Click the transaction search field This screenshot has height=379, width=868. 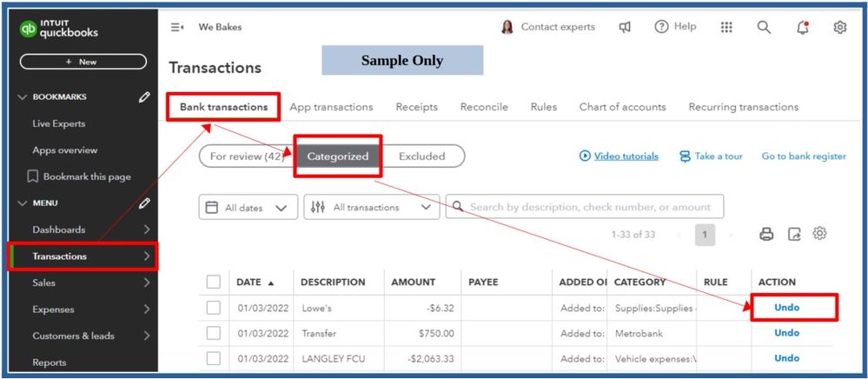(585, 207)
